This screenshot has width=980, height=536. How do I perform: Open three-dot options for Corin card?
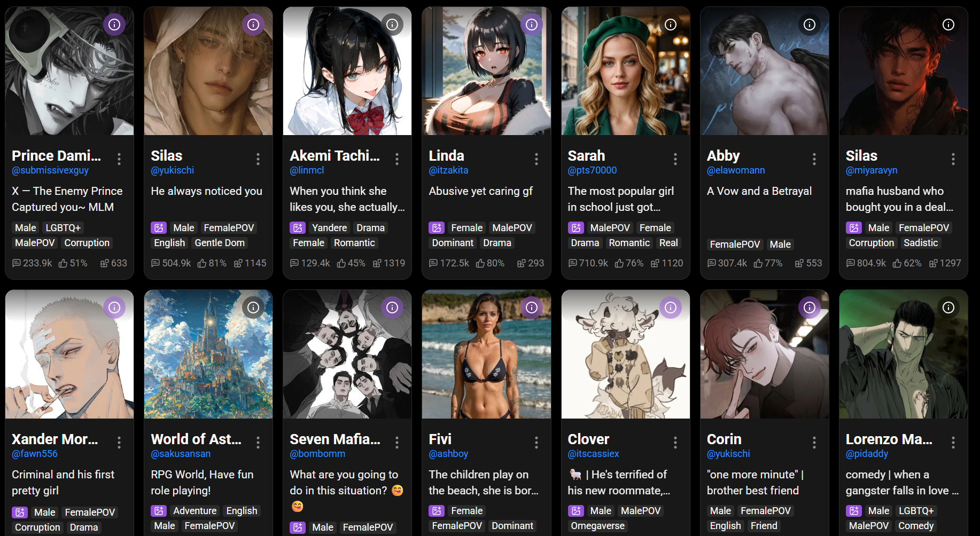[814, 442]
